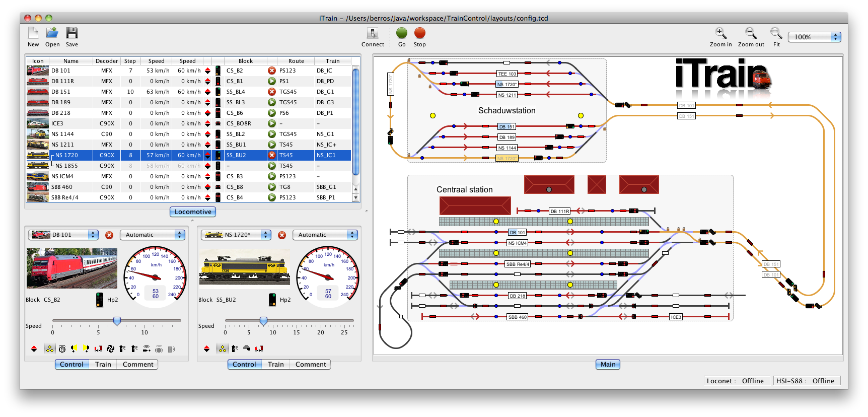
Task: Adjust the NS 1720 speed slider handle
Action: click(263, 321)
